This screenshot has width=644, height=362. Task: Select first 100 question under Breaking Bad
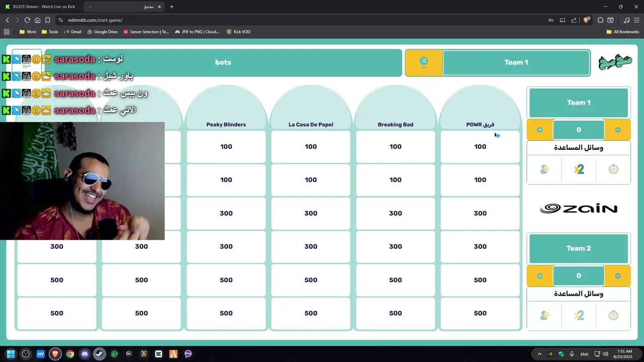click(395, 146)
